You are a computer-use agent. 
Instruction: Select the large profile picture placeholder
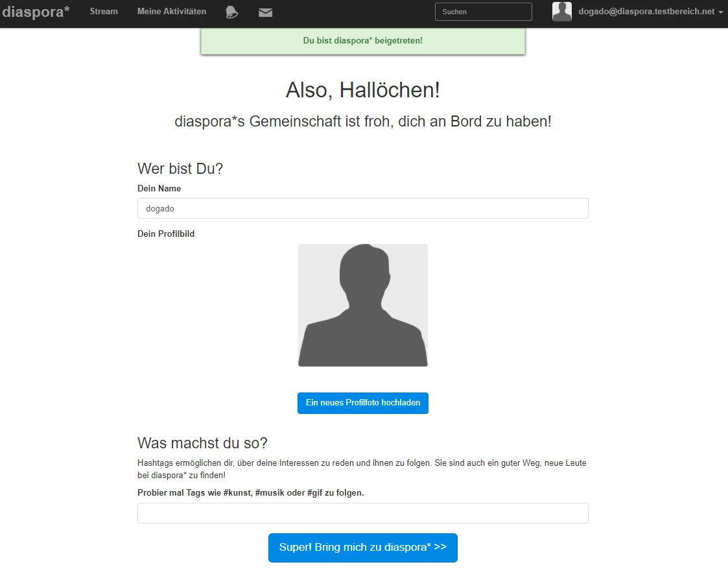(362, 305)
